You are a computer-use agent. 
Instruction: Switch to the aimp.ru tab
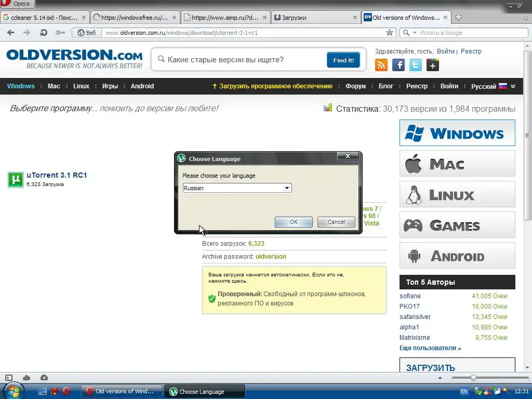pos(225,17)
